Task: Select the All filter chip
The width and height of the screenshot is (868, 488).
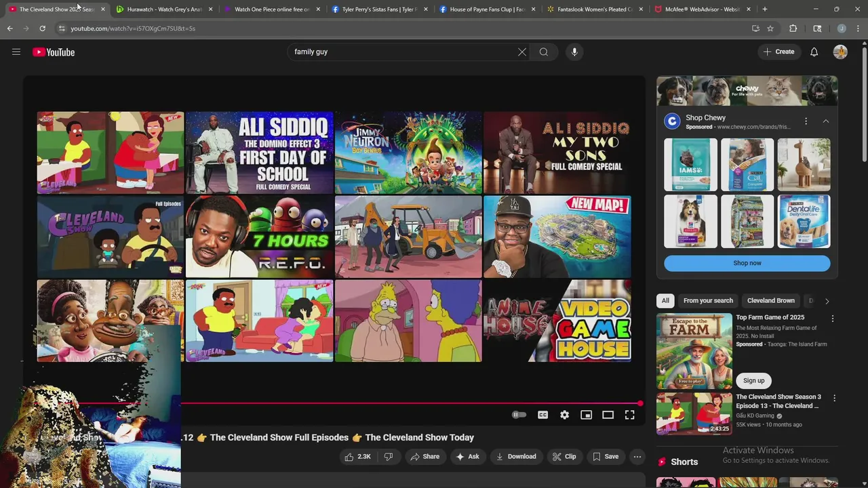Action: point(665,301)
